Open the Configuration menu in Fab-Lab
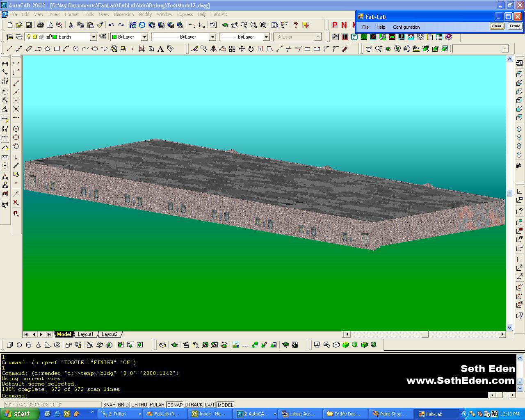Image resolution: width=525 pixels, height=420 pixels. point(406,27)
